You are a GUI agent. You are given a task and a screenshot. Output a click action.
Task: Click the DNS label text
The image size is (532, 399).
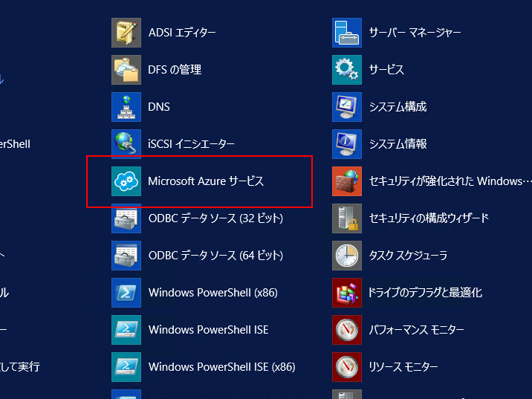[159, 107]
